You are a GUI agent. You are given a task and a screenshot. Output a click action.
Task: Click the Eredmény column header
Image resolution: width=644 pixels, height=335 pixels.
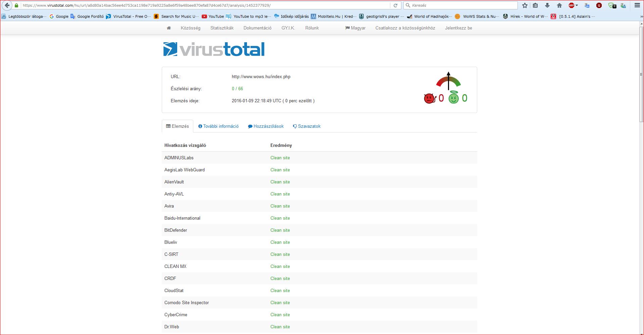click(x=281, y=146)
